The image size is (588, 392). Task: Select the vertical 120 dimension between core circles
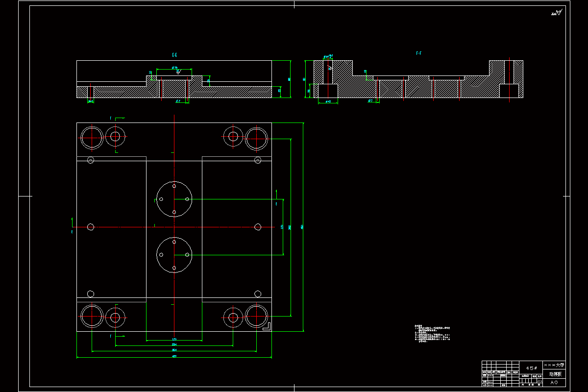282,227
